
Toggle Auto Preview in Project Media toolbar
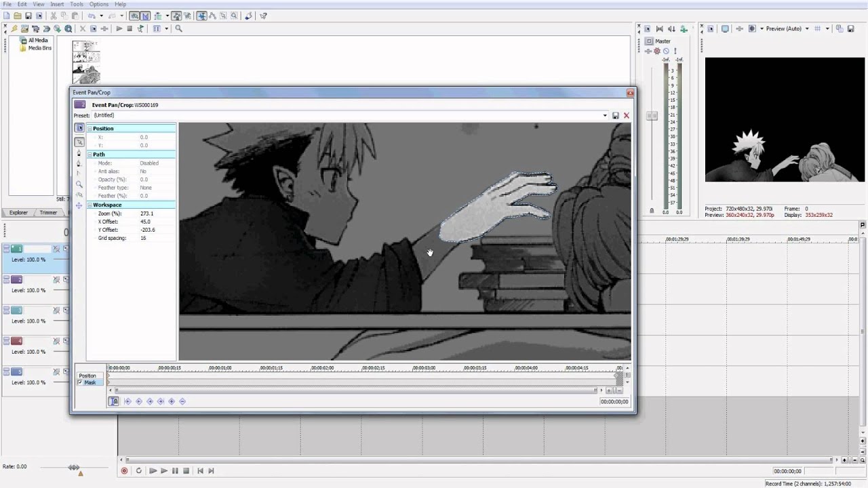click(x=140, y=29)
